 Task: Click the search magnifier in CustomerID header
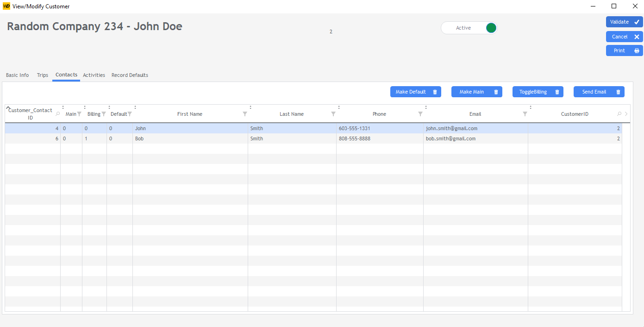click(x=619, y=114)
